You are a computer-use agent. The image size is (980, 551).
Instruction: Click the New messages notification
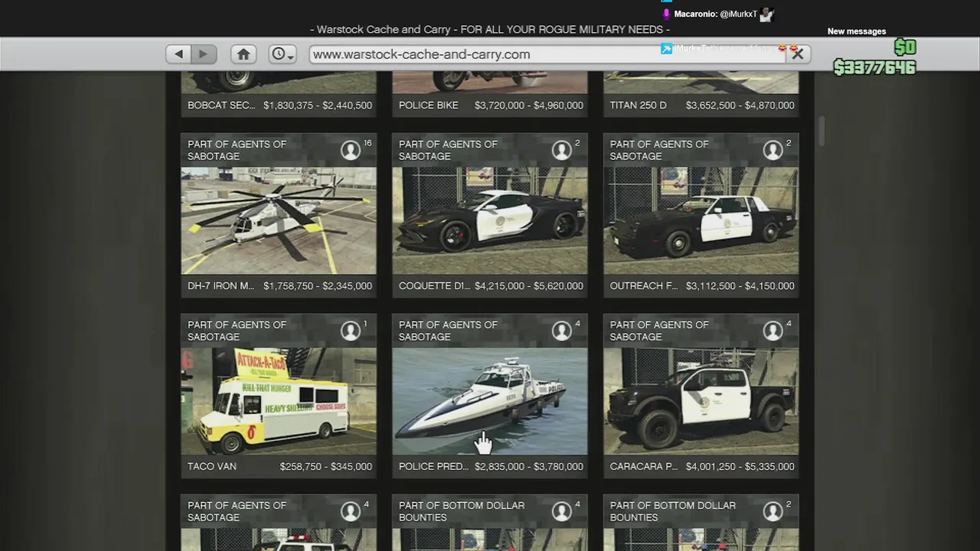click(857, 31)
